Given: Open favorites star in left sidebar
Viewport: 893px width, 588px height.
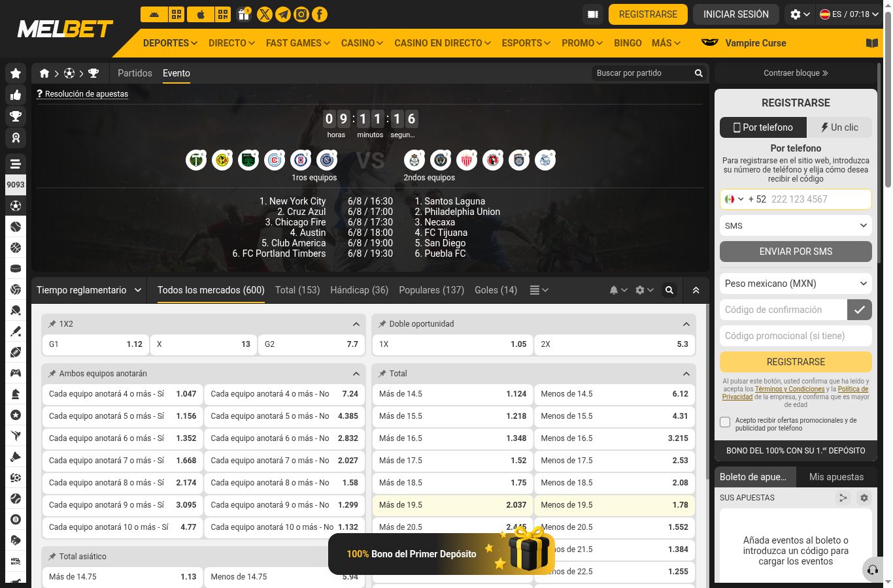Looking at the screenshot, I should pos(16,73).
